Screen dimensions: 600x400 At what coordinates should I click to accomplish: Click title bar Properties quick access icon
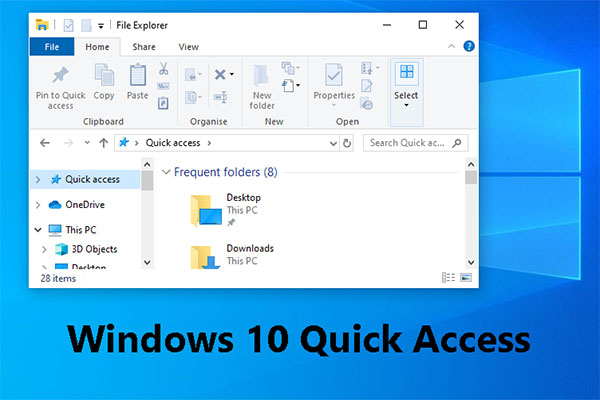[68, 26]
